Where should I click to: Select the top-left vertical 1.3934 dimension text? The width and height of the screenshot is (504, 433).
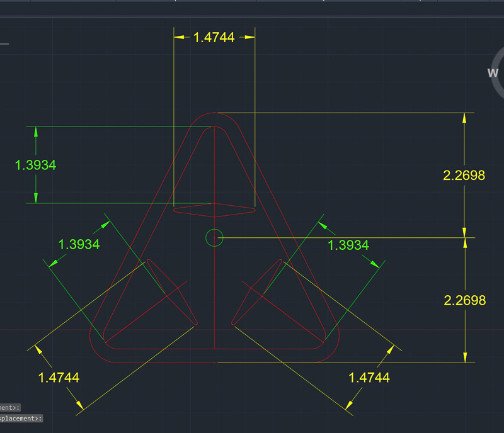click(x=36, y=165)
